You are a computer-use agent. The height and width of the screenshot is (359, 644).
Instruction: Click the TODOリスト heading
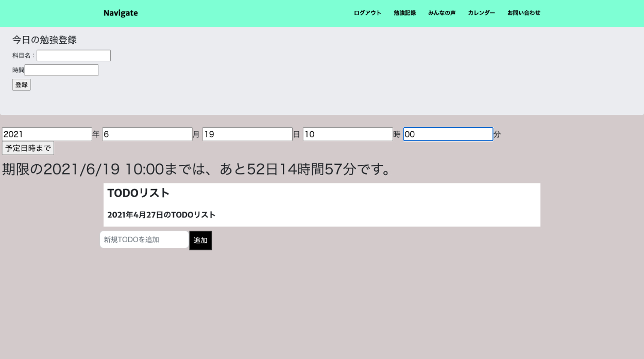coord(139,193)
